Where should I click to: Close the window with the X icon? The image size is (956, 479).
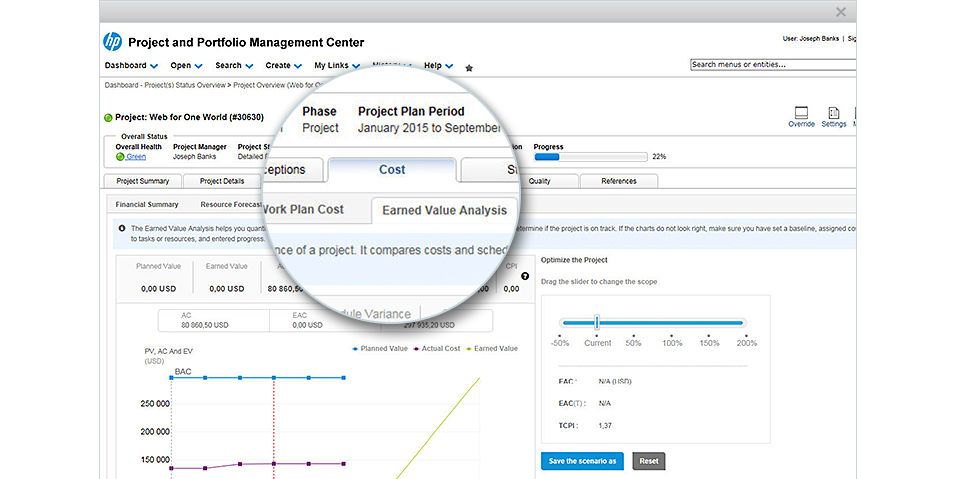840,12
